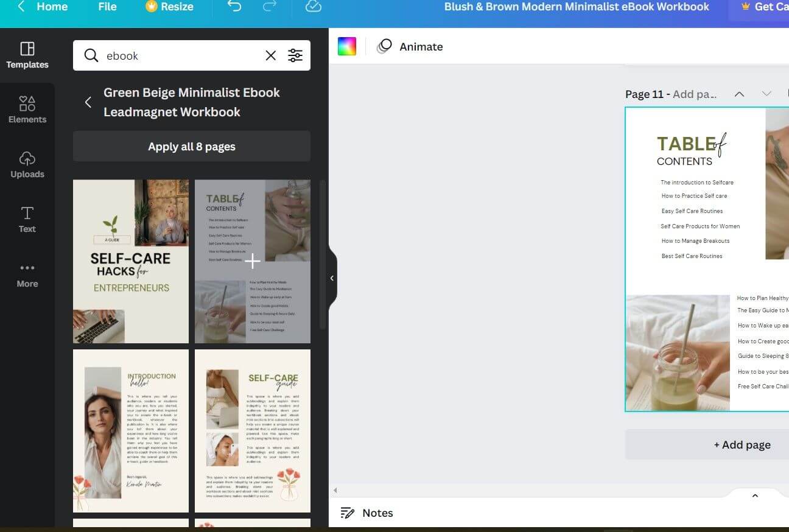Screen dimensions: 789x532
Task: Open the Notes panel
Action: 367,513
